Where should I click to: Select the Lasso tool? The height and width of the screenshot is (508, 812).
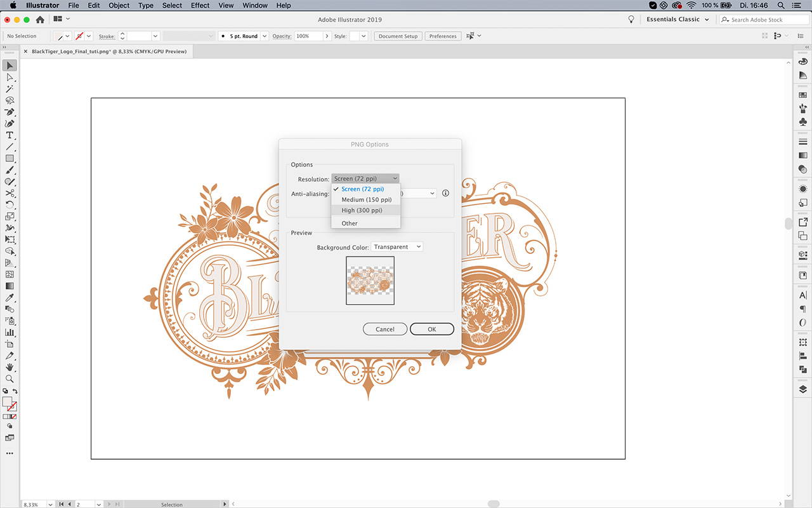click(10, 100)
